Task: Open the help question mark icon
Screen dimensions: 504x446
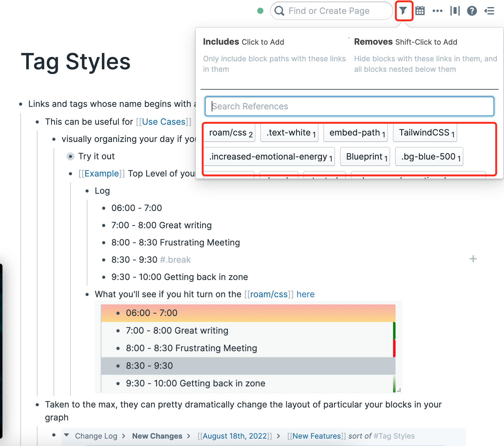Action: 472,11
